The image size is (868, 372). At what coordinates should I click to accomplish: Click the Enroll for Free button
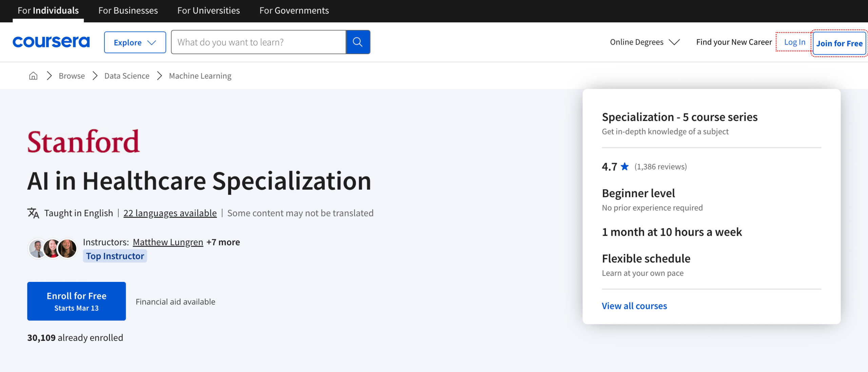pos(77,301)
